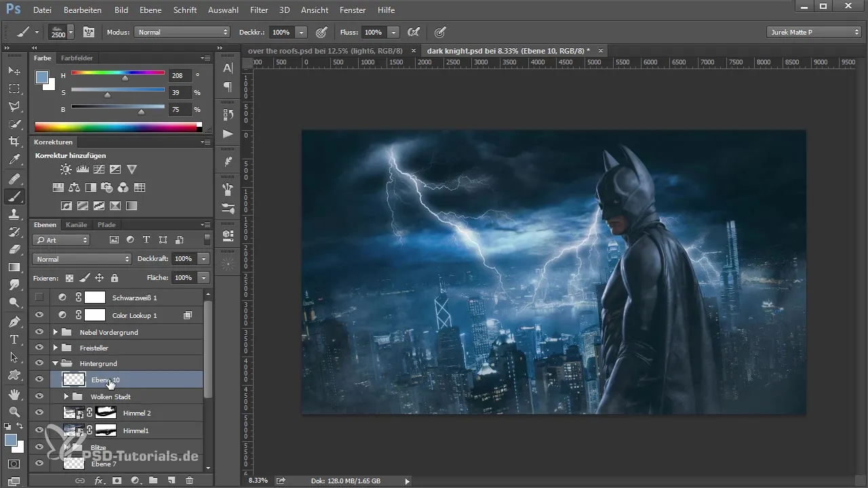
Task: Add Levels adjustment from Korrekturen panel
Action: [x=83, y=169]
